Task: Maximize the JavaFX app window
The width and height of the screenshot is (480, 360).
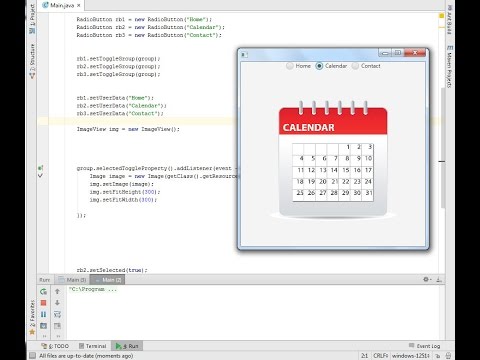Action: coord(398,53)
